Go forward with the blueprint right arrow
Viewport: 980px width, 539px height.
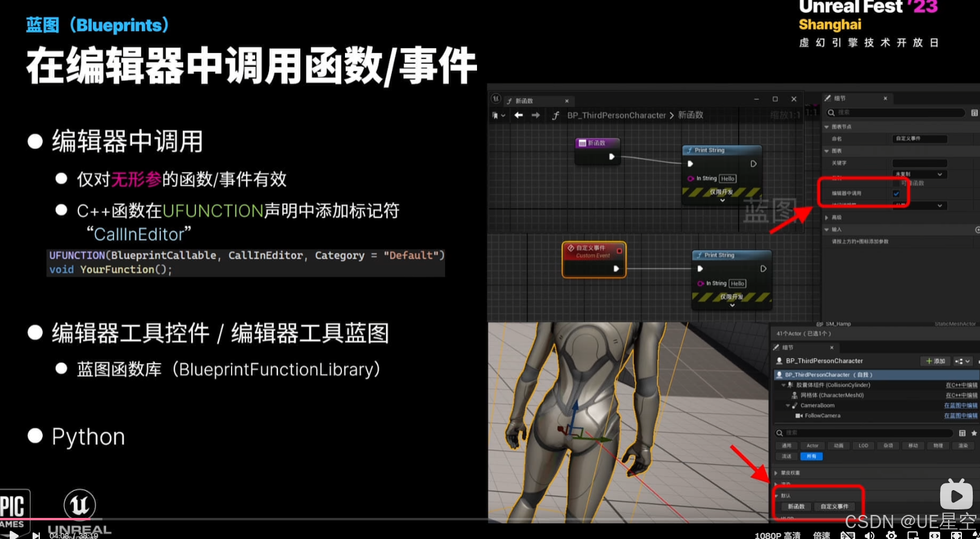[x=536, y=115]
